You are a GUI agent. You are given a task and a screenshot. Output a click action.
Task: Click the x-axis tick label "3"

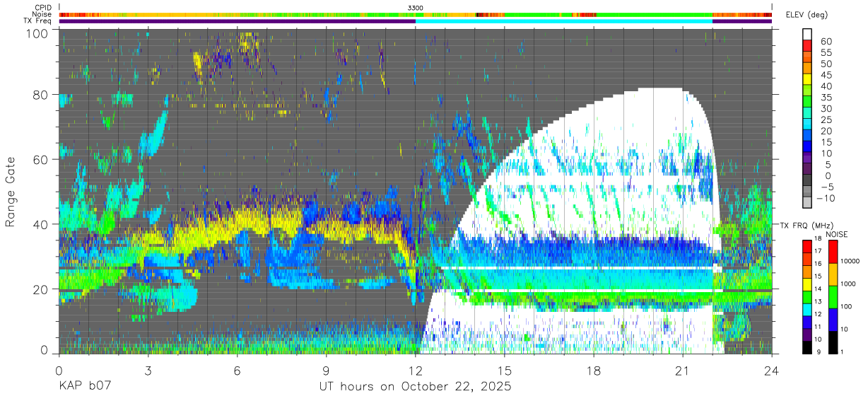148,370
